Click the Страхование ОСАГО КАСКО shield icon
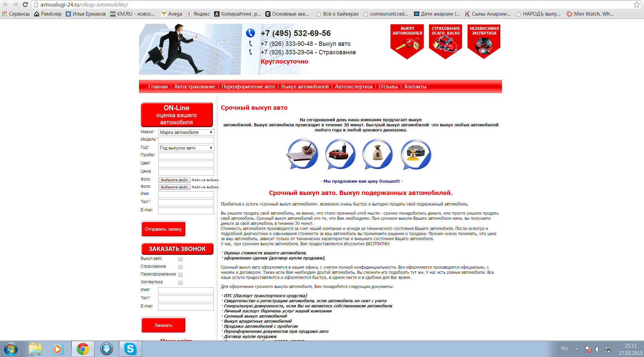The image size is (644, 357). (446, 41)
